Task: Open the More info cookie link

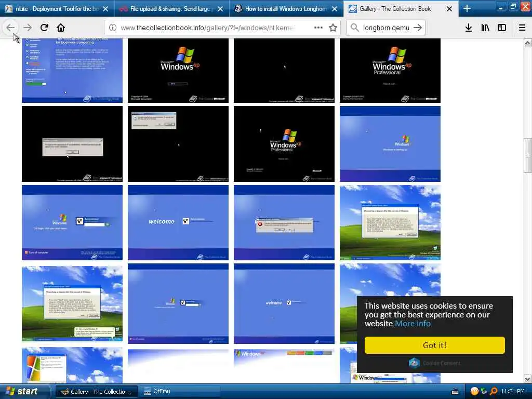Action: pos(413,323)
